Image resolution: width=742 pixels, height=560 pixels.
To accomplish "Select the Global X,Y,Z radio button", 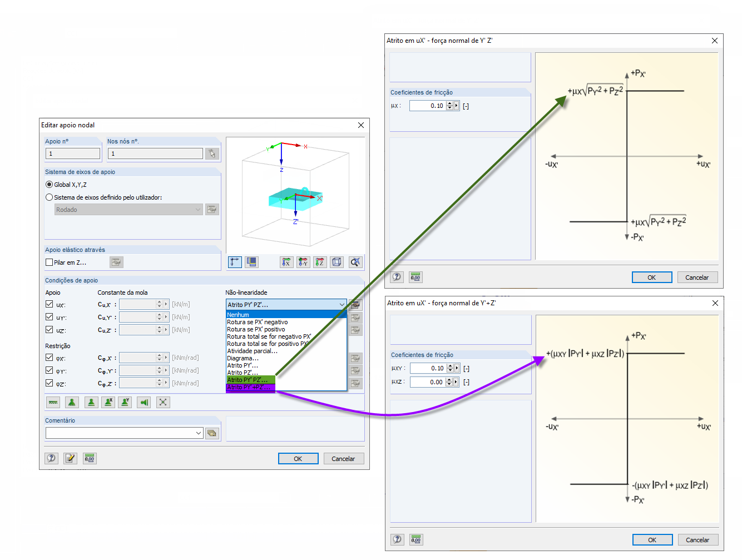I will point(50,185).
